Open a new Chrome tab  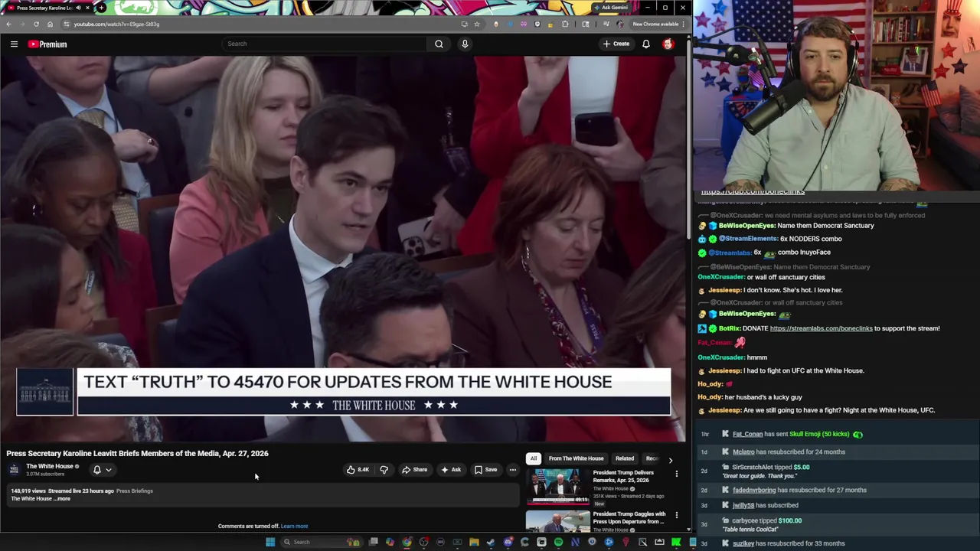[101, 8]
